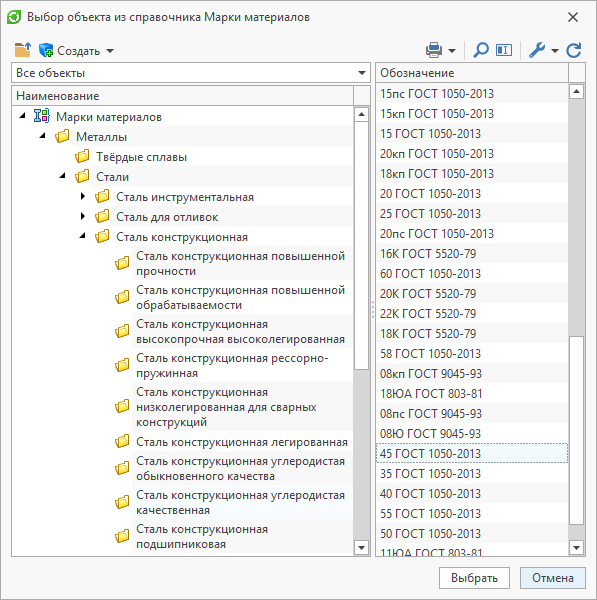Open the Создать dropdown arrow
597x600 pixels.
click(110, 51)
